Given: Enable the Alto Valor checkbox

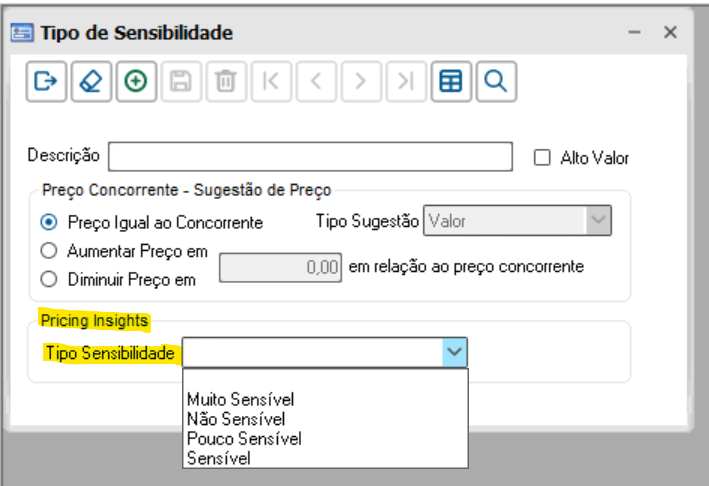Looking at the screenshot, I should click(543, 157).
